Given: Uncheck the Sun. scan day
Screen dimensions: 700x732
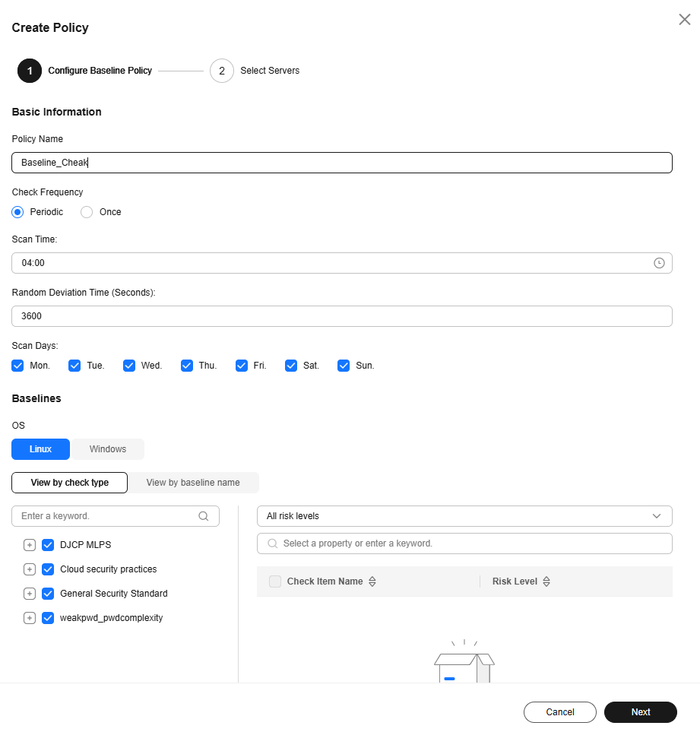Looking at the screenshot, I should coord(344,366).
